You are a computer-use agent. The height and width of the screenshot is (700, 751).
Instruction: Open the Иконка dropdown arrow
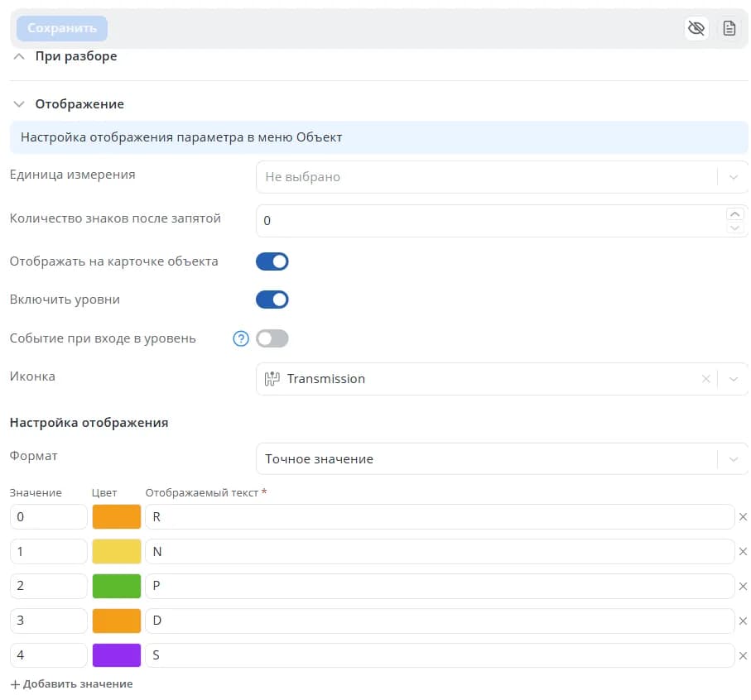coord(734,379)
